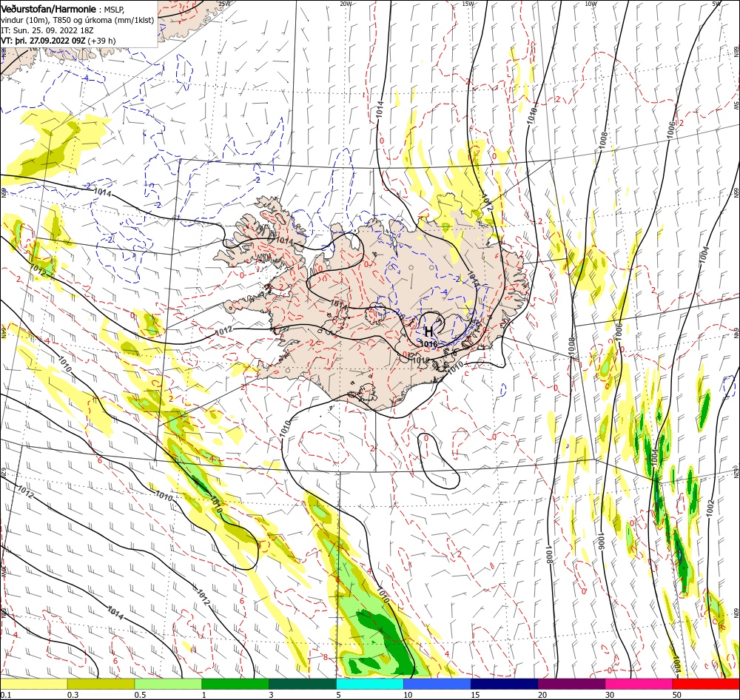Viewport: 740px width, 700px height.
Task: Click the cyan 5 mm legend band
Action: (370, 684)
